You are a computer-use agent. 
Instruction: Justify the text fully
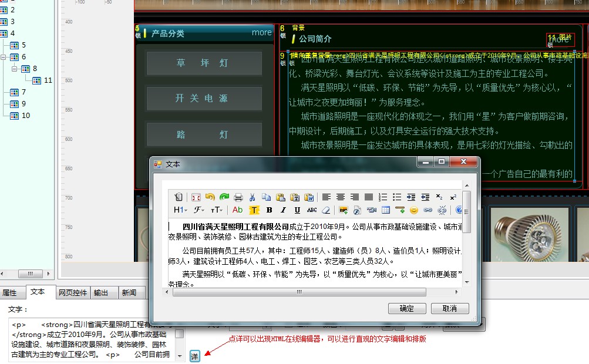pos(369,197)
